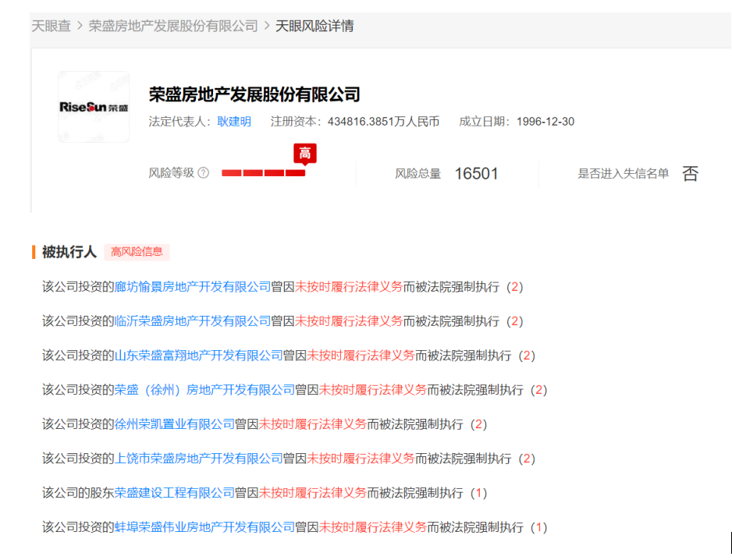This screenshot has width=732, height=560.
Task: Click the risk level help question-mark icon
Action: [203, 173]
